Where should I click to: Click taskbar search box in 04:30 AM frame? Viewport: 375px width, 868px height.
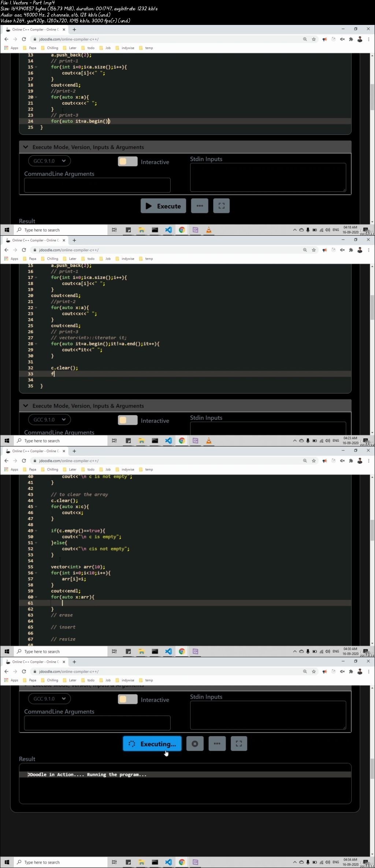[60, 651]
